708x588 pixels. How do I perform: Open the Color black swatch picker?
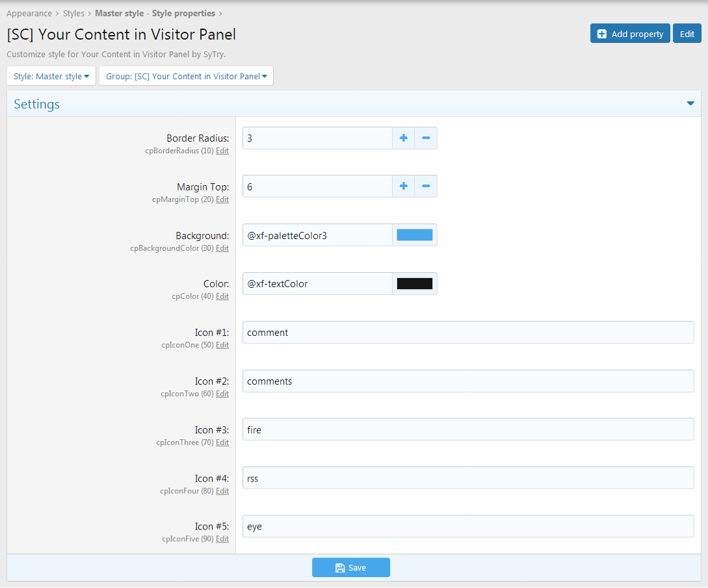coord(415,284)
